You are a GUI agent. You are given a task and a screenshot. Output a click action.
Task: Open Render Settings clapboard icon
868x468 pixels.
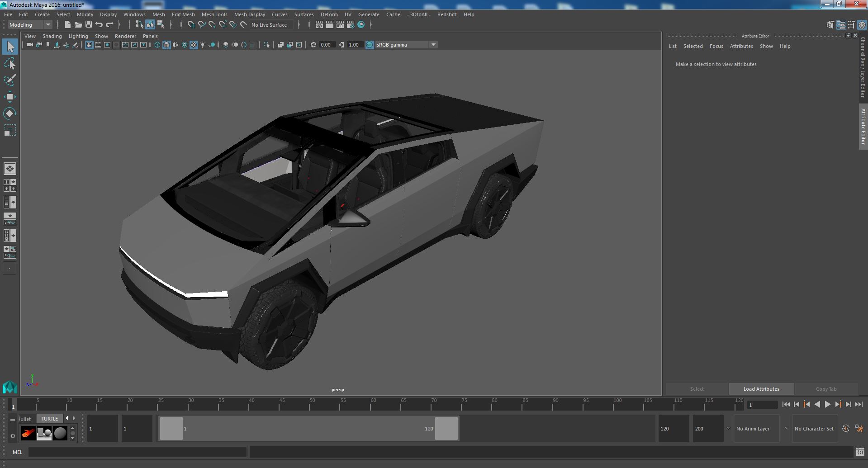click(x=351, y=25)
